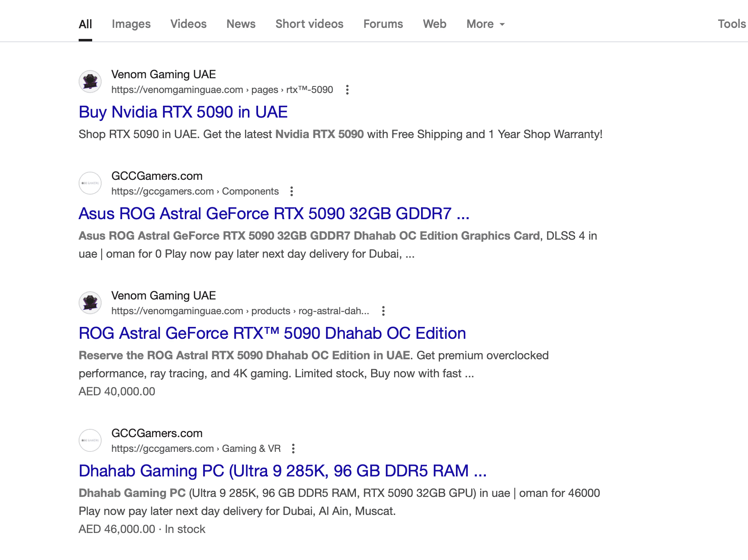This screenshot has height=560, width=748.
Task: Click the 'AED 46,000.00 · In stock' text
Action: coord(142,529)
